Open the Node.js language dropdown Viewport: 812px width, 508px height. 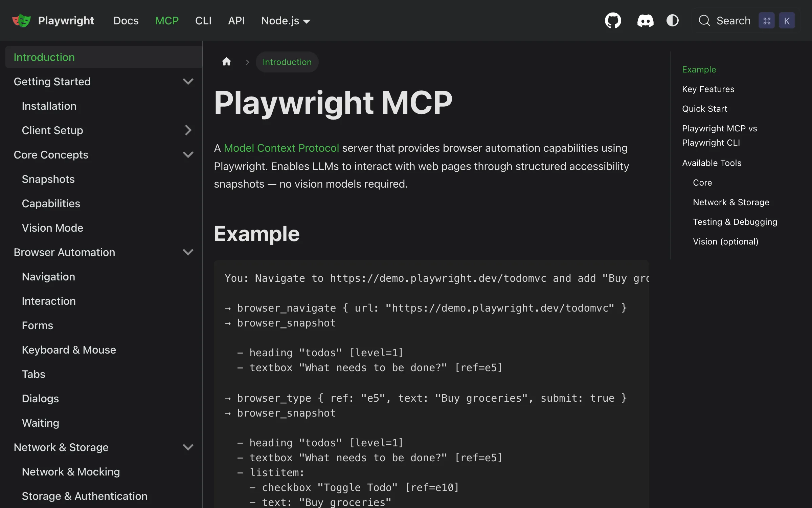pyautogui.click(x=286, y=21)
